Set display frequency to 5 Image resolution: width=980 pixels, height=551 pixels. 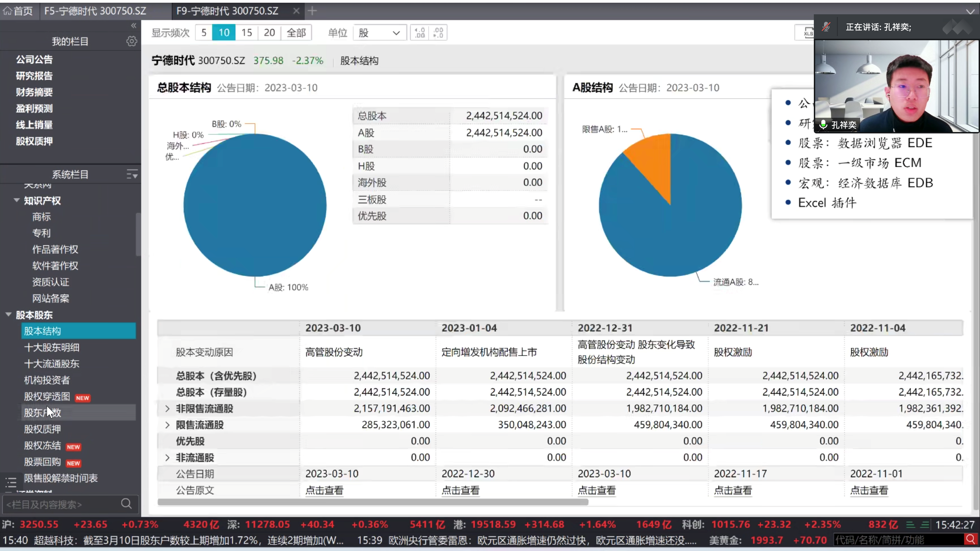point(204,33)
